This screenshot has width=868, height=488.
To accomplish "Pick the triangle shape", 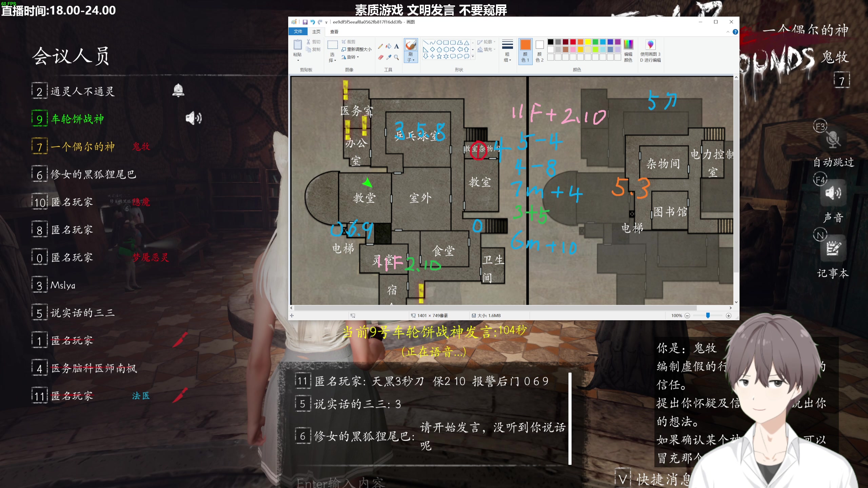I will click(x=467, y=42).
